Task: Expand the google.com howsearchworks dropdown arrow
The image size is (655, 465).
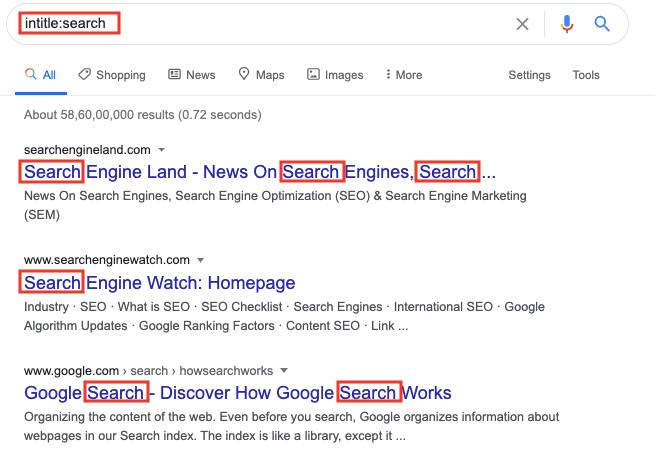Action: pos(284,370)
